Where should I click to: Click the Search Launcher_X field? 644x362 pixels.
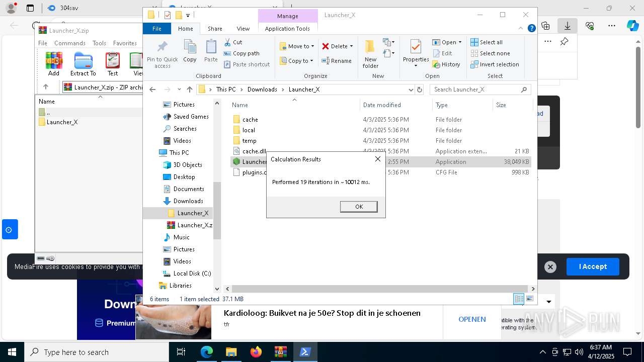(480, 89)
